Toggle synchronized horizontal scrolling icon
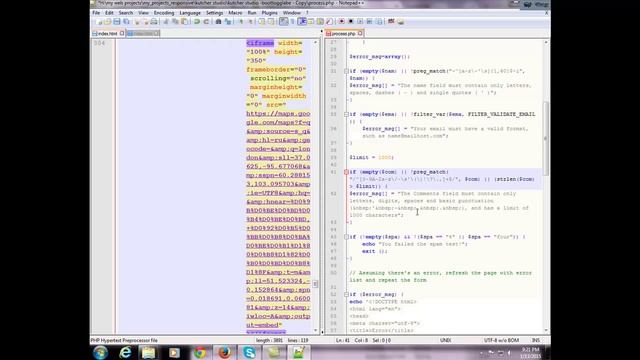Image resolution: width=640 pixels, height=360 pixels. 271,21
